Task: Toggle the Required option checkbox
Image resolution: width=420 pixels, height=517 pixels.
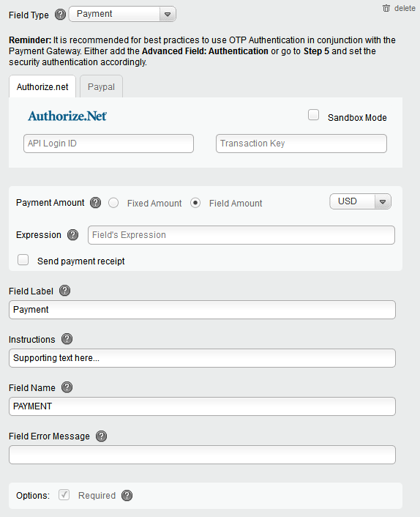Action: (64, 494)
